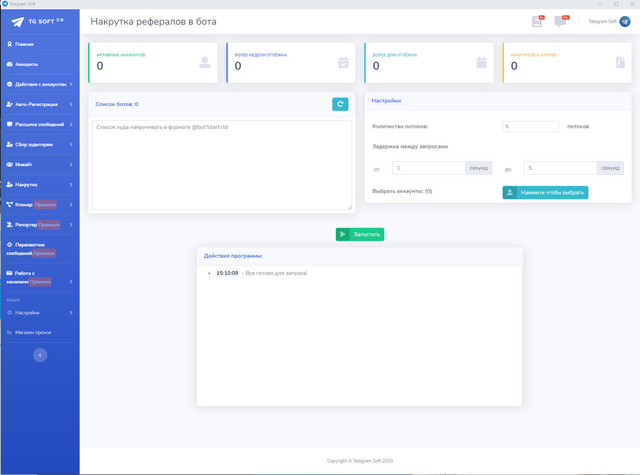Viewport: 640px width, 475px height.
Task: Click the Накрутка sidebar icon
Action: click(9, 184)
